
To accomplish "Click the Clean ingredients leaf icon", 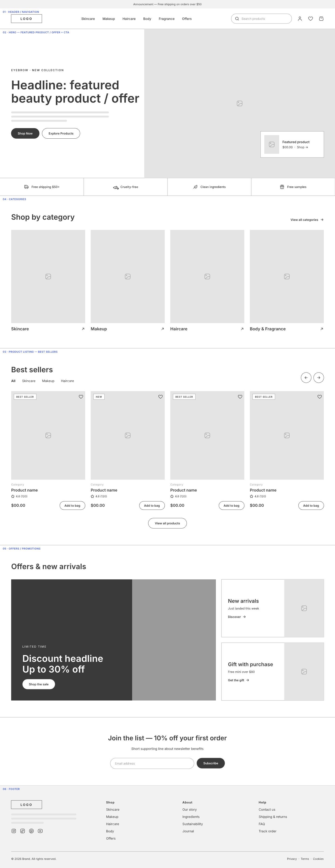I will click(x=195, y=187).
